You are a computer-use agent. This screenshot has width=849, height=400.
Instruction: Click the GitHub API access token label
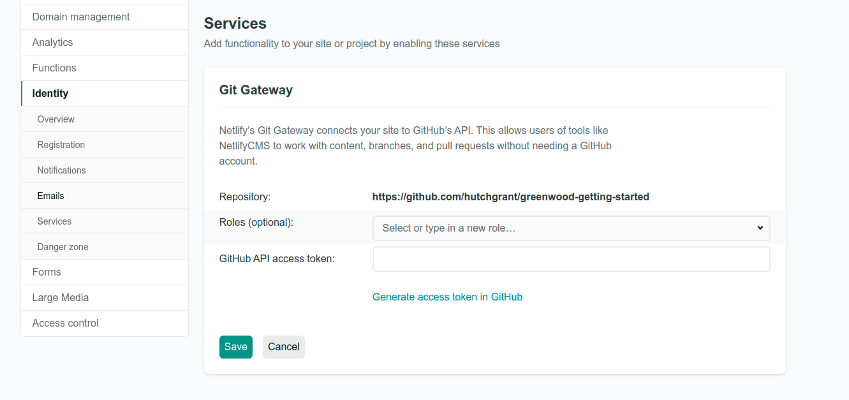(x=277, y=259)
